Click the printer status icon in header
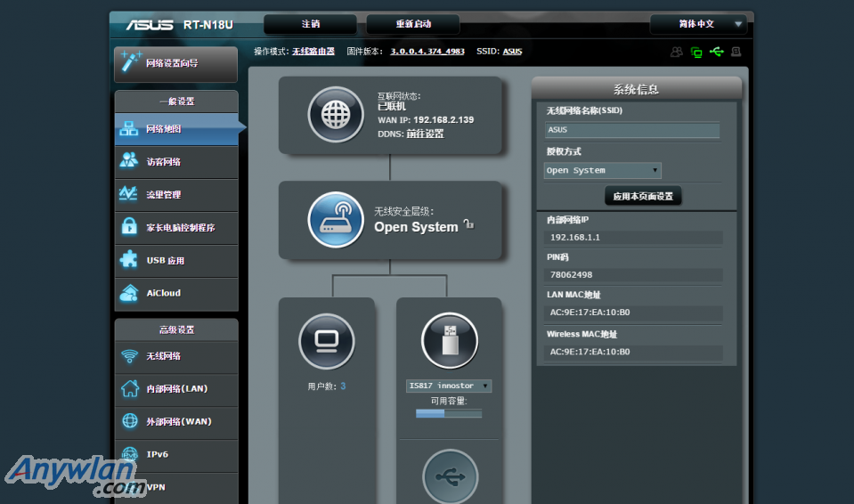The height and width of the screenshot is (504, 854). (736, 52)
